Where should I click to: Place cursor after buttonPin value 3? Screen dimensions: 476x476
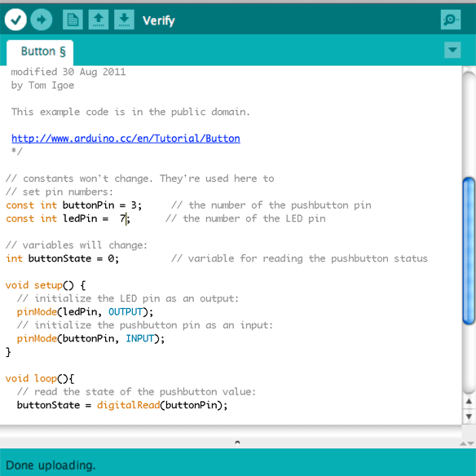[137, 205]
